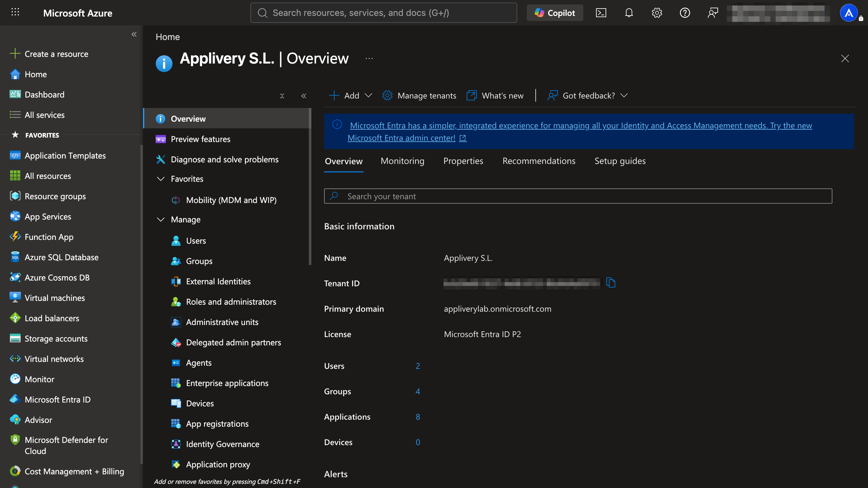Collapse the Favorites menu section
Screen dimensions: 868x488
point(161,179)
